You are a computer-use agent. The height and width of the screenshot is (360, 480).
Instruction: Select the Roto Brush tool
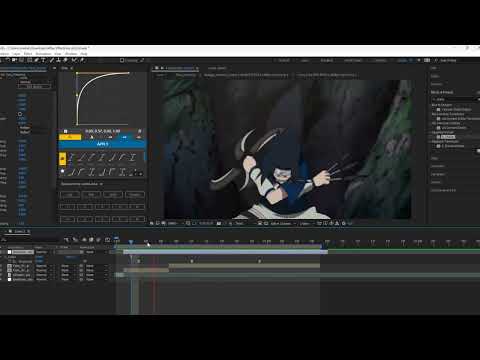pyautogui.click(x=73, y=60)
